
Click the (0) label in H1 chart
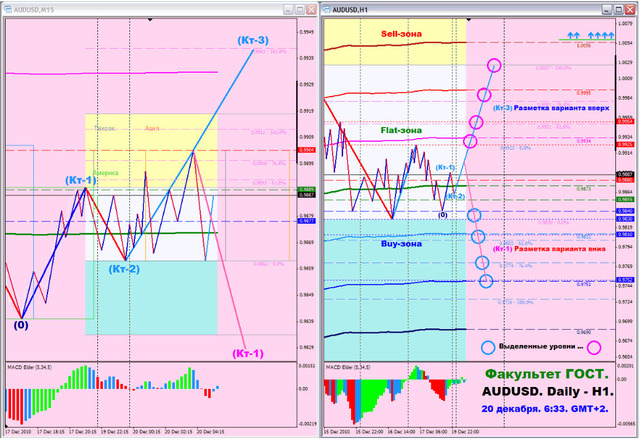point(443,215)
